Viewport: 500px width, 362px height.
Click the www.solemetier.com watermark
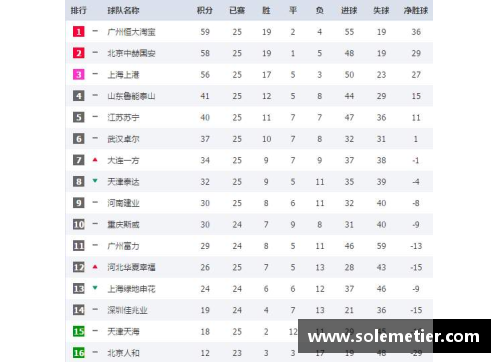(394, 336)
